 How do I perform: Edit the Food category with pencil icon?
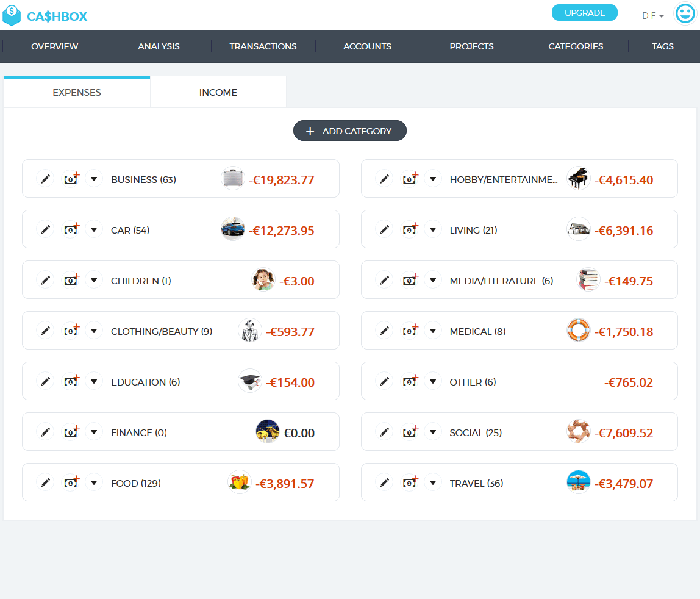click(45, 483)
